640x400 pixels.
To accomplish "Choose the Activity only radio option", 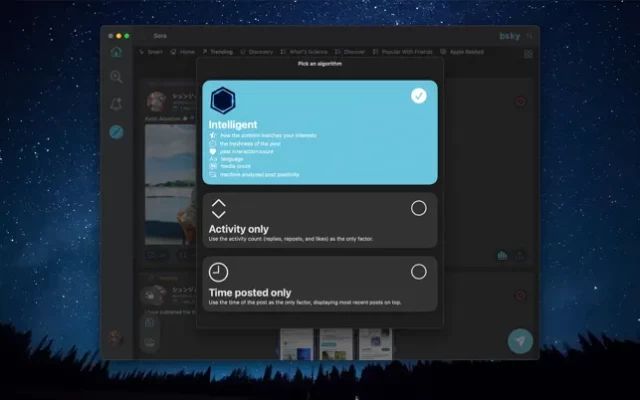I will 418,208.
